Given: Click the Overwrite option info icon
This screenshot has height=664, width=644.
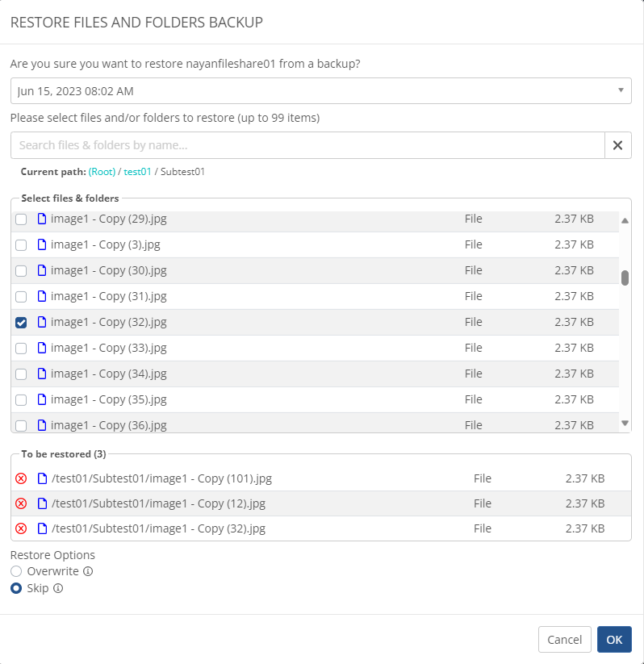Looking at the screenshot, I should click(x=89, y=571).
